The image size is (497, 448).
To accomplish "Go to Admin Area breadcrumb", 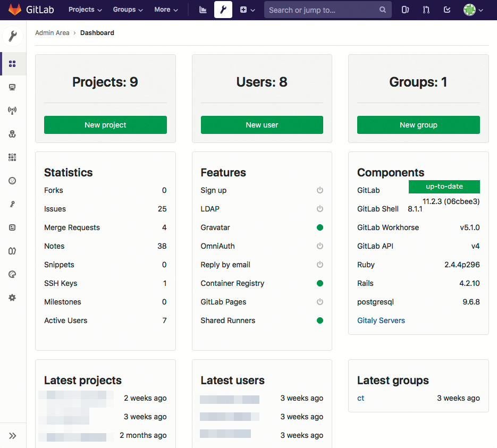I will tap(52, 33).
